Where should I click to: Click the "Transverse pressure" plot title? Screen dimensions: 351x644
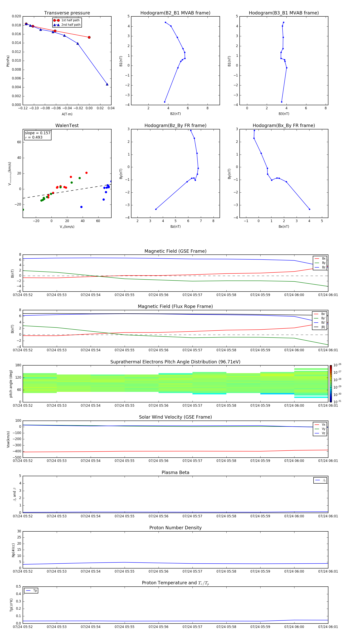[67, 13]
